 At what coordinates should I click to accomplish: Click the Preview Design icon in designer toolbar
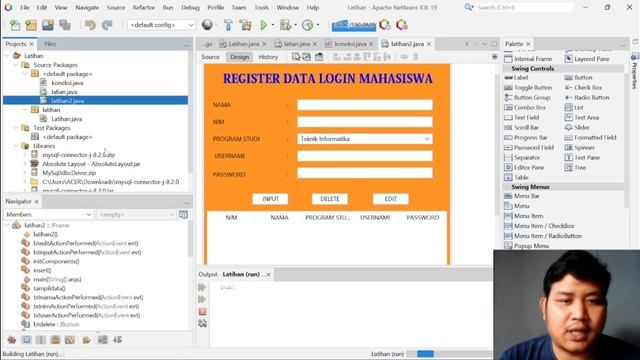[x=319, y=57]
